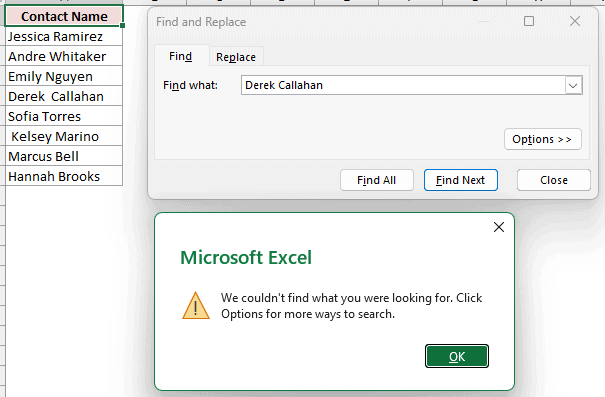Close the Find and Replace dialog window
The image size is (605, 397).
pos(575,21)
